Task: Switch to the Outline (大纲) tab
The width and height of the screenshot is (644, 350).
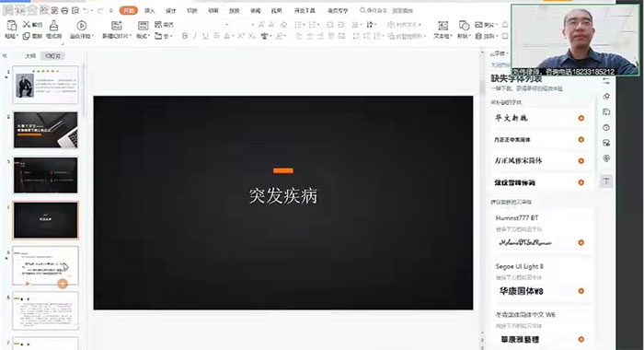Action: [x=30, y=56]
